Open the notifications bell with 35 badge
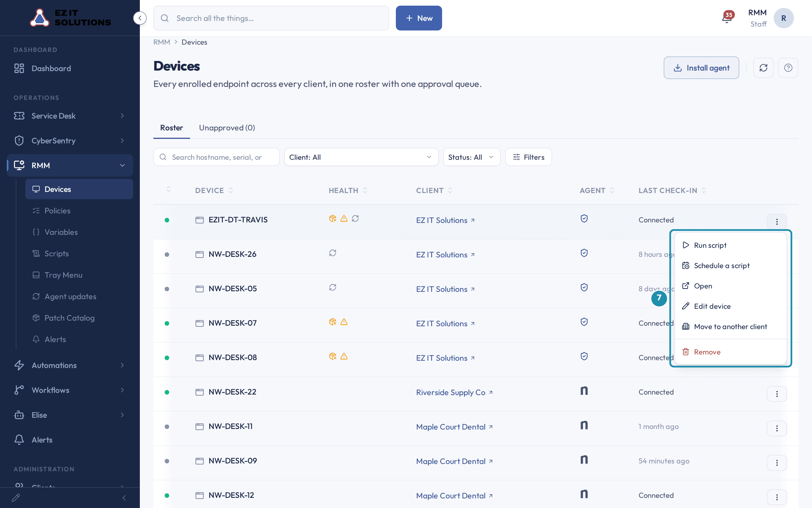The image size is (812, 508). point(727,18)
